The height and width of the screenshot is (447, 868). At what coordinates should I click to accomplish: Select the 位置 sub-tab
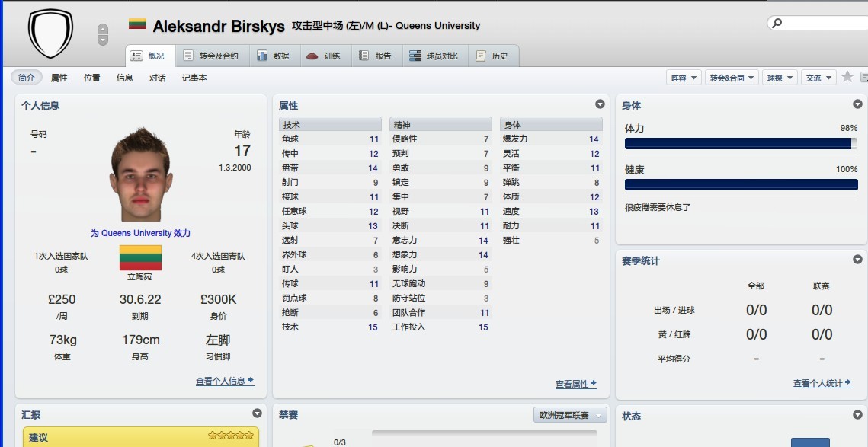[92, 78]
